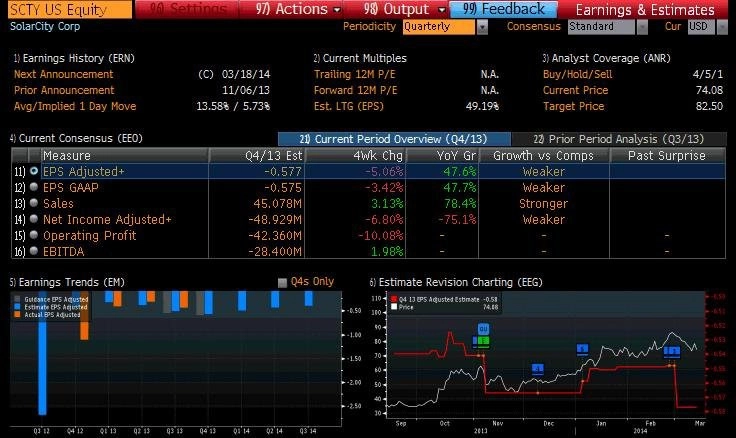Viewport: 736px width, 438px height.
Task: Click the Measure column header
Action: (124, 155)
